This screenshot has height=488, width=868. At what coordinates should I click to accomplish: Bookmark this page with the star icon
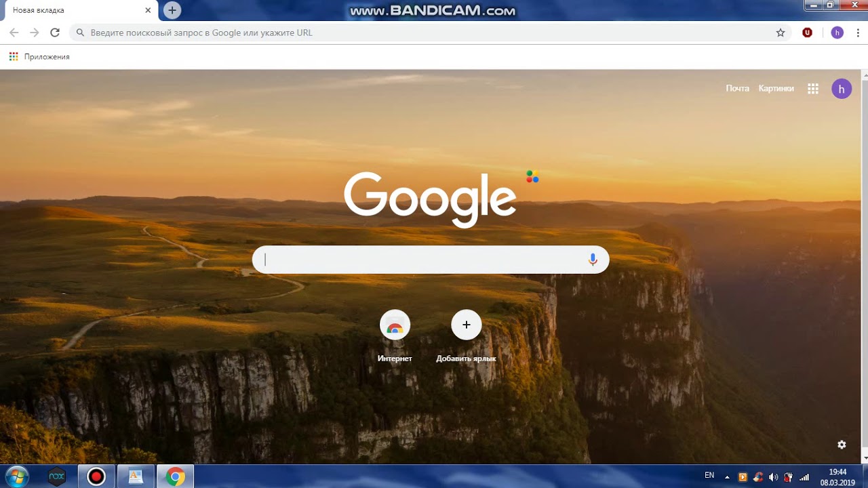[x=781, y=33]
